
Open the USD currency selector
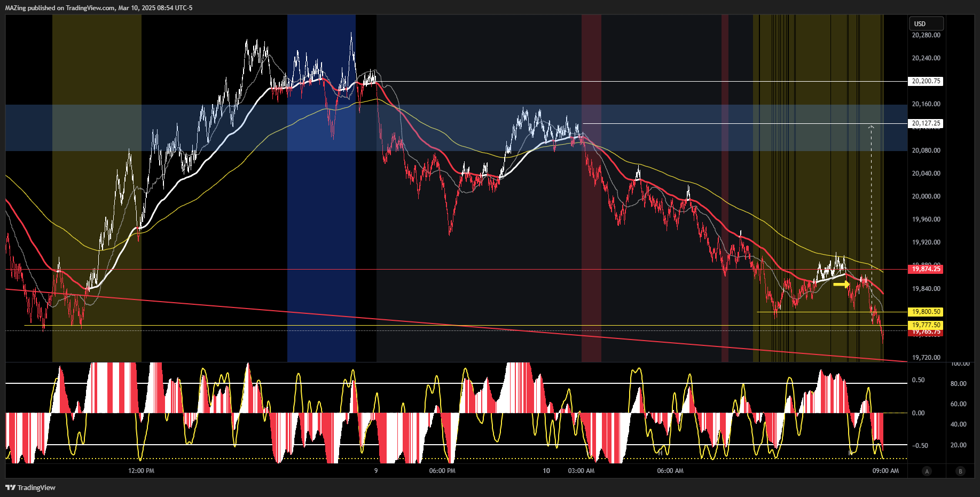tap(926, 23)
